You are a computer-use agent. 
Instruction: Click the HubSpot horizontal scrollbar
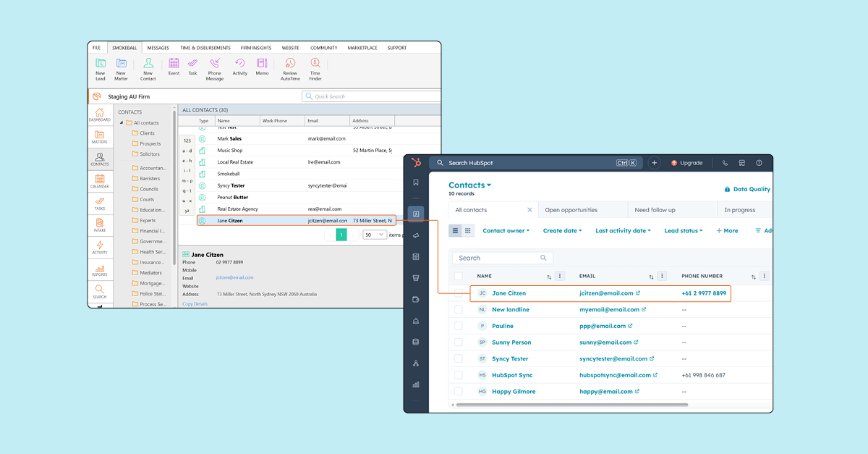(571, 405)
